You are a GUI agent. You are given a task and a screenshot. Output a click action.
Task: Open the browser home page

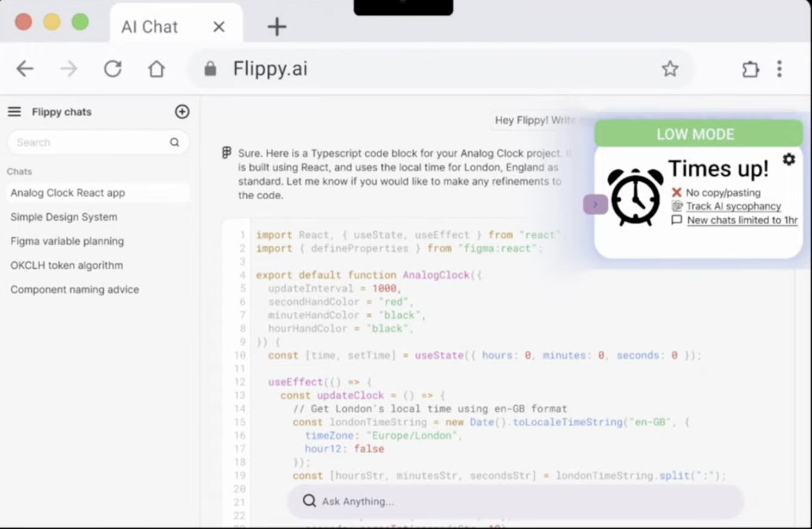point(157,69)
